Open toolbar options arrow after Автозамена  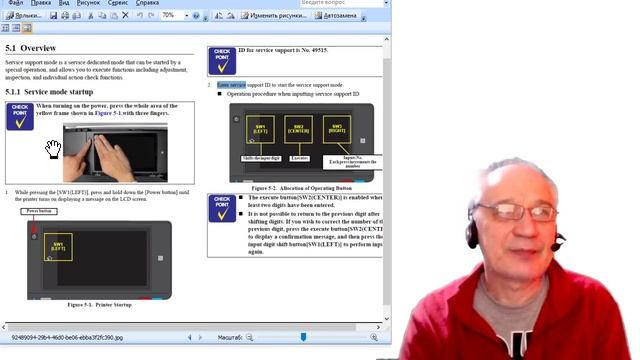[363, 17]
